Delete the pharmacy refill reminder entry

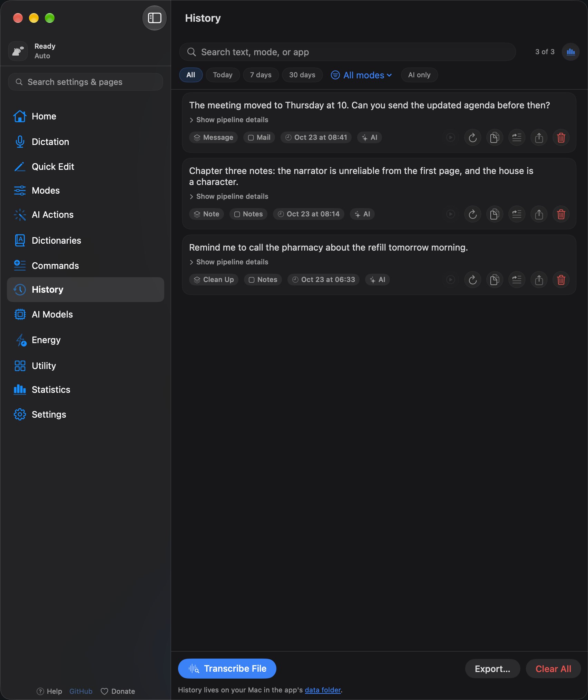click(561, 280)
